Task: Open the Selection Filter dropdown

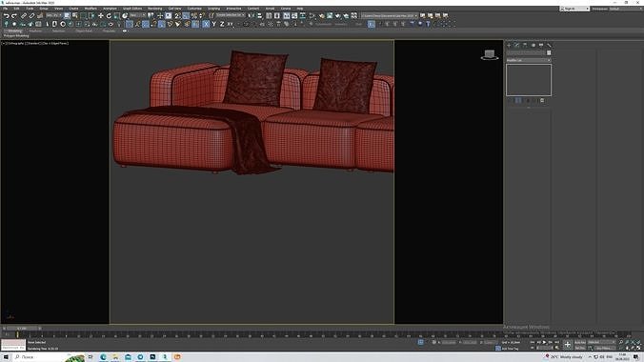Action: click(54, 15)
